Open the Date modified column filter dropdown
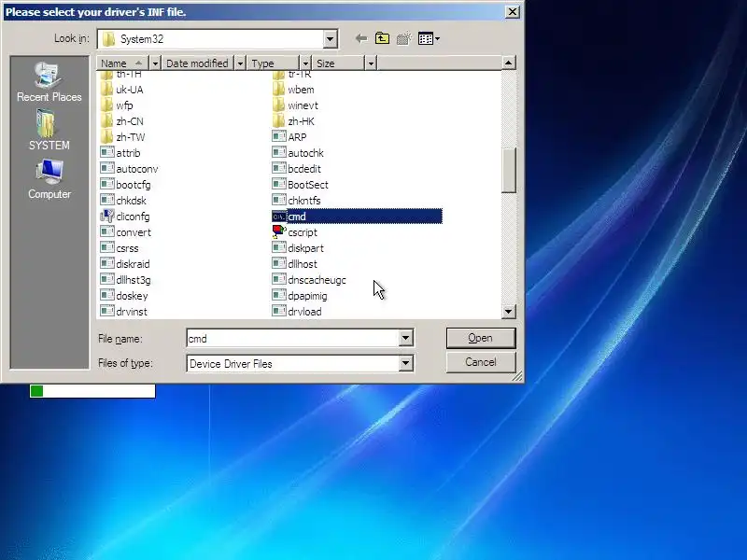747x560 pixels. pos(240,63)
